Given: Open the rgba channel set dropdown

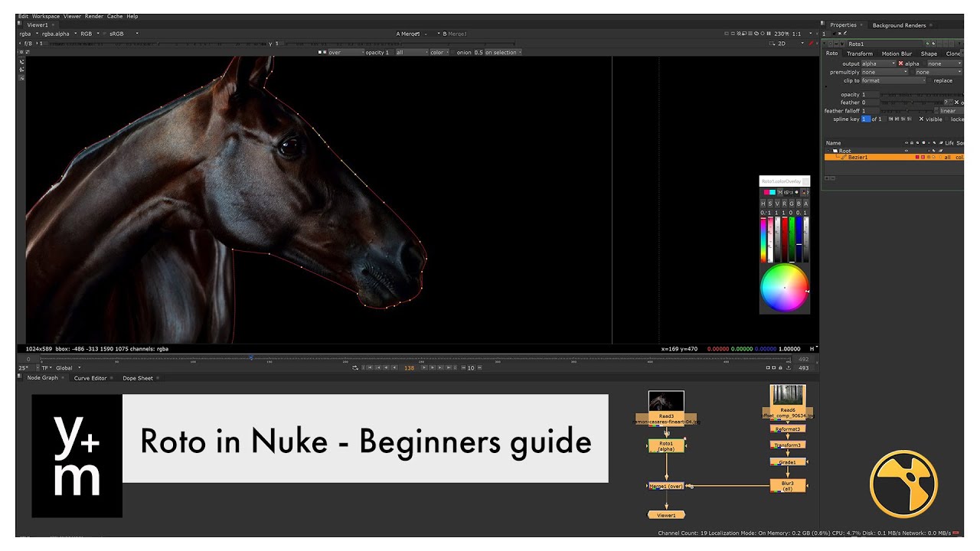Looking at the screenshot, I should (28, 34).
